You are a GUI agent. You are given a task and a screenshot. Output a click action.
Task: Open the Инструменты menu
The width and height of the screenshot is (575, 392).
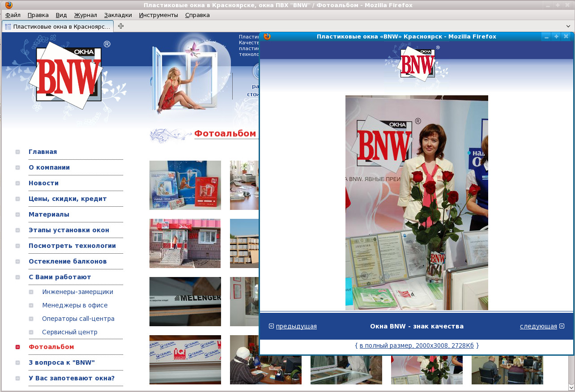coord(158,15)
